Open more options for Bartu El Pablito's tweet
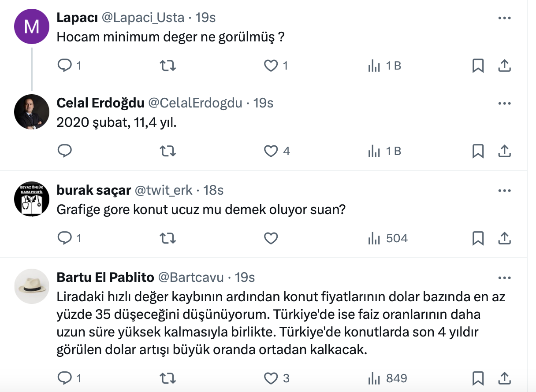Image resolution: width=536 pixels, height=392 pixels. (x=504, y=278)
